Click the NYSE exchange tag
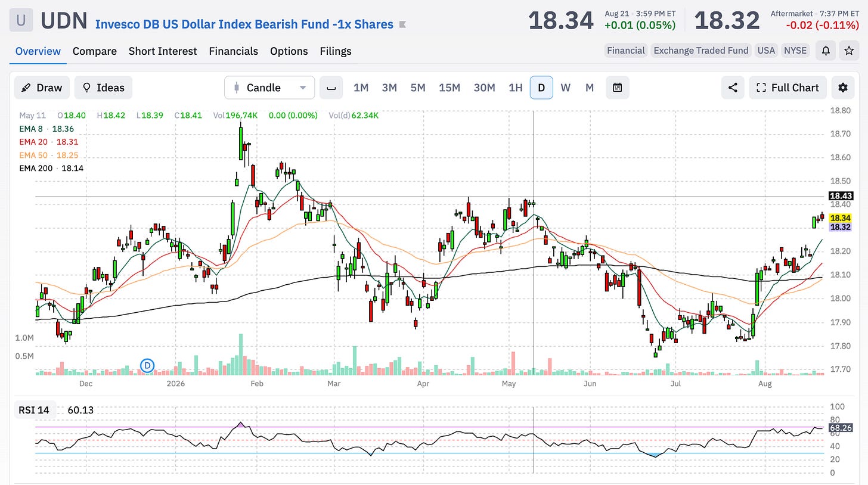Image resolution: width=868 pixels, height=485 pixels. (x=795, y=51)
